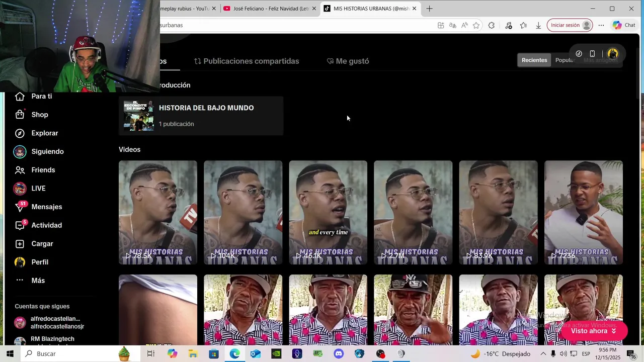The height and width of the screenshot is (362, 644).
Task: Open File Explorer from taskbar
Action: click(193, 353)
